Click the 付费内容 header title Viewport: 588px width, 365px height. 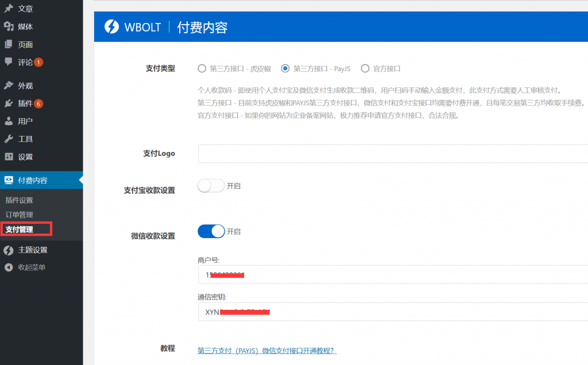[x=202, y=27]
